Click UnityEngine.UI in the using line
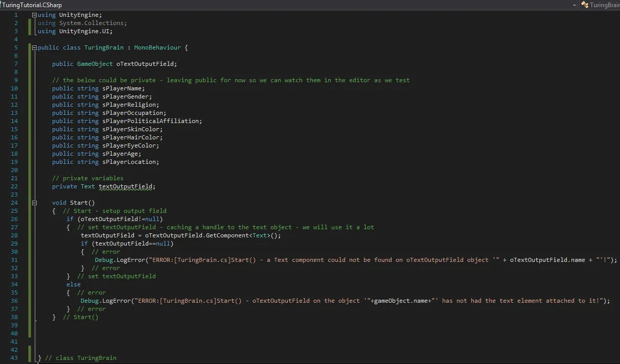 84,31
